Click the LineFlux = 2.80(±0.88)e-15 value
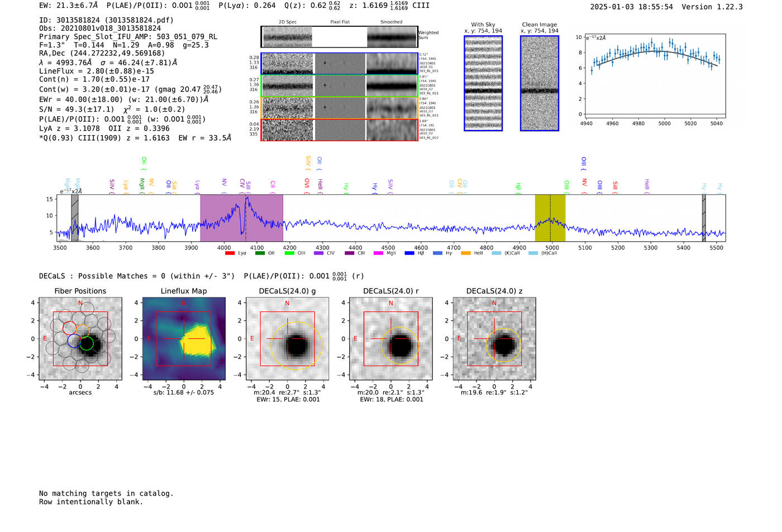 pos(97,71)
